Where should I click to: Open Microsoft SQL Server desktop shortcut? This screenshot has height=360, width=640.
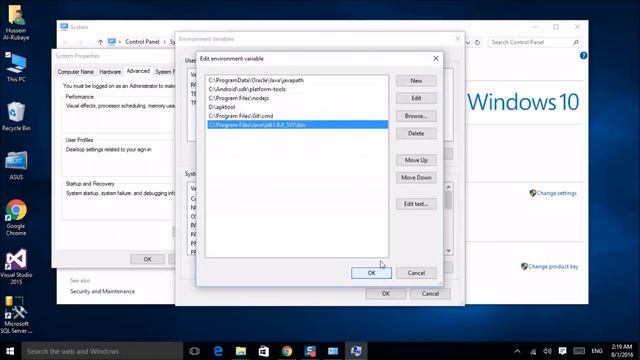pos(16,315)
